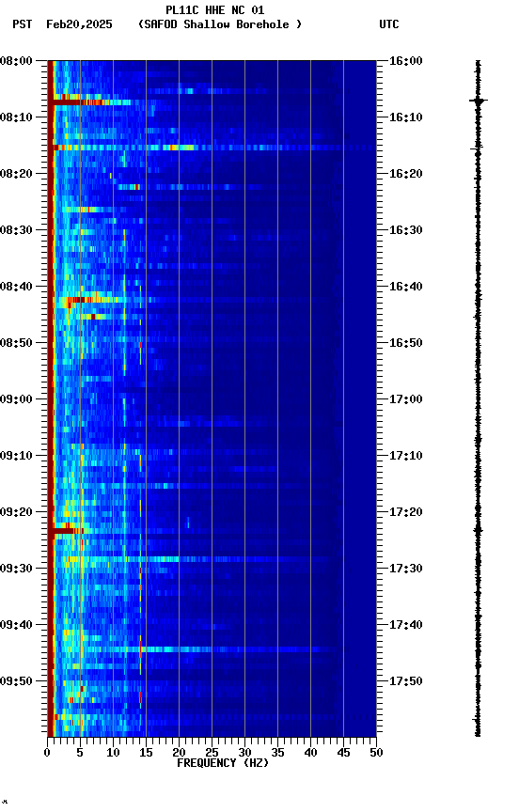Click the 09:20 PST time label
Screen dimensions: 519x812
click(x=16, y=512)
